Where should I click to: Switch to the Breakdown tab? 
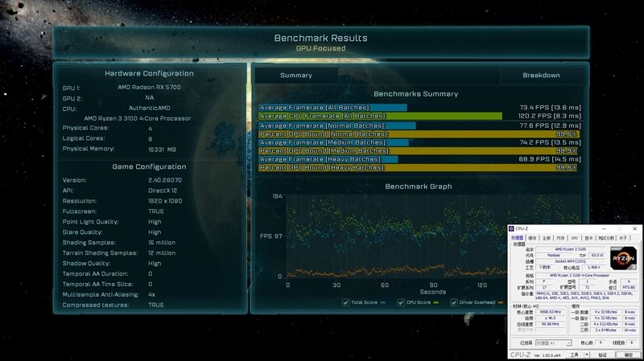540,76
